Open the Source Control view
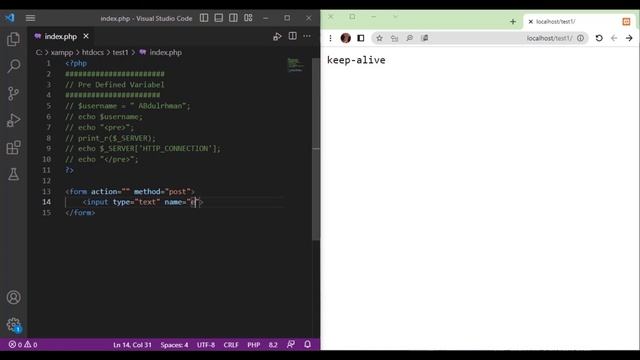 pos(13,93)
